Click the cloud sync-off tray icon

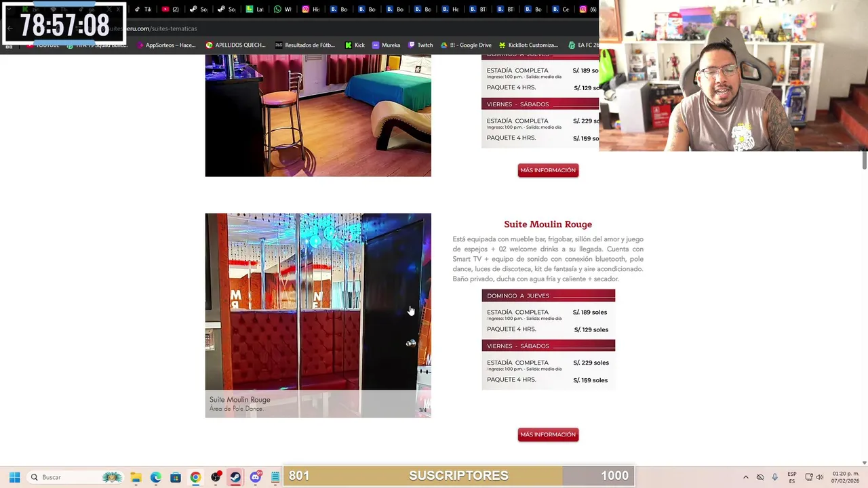[760, 477]
